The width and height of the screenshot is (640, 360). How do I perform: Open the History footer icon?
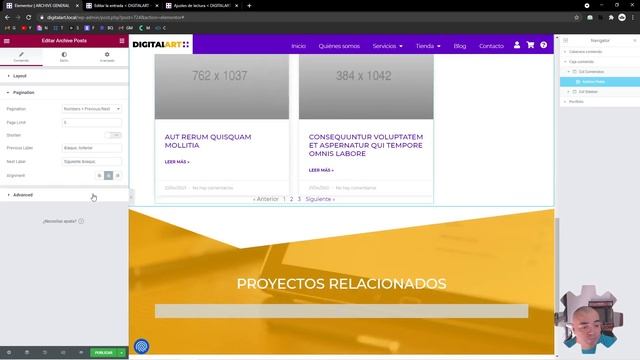click(45, 352)
